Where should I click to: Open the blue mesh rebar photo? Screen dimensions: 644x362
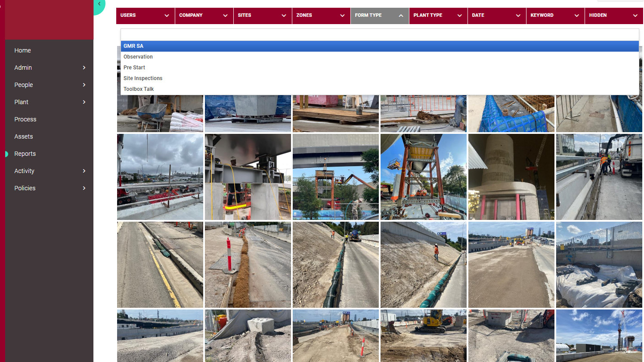[511, 114]
